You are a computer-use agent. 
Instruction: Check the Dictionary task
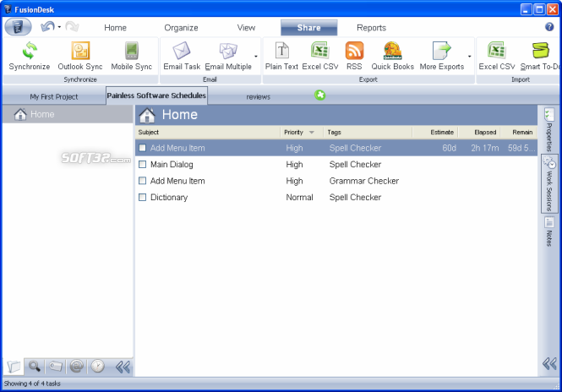click(x=142, y=197)
